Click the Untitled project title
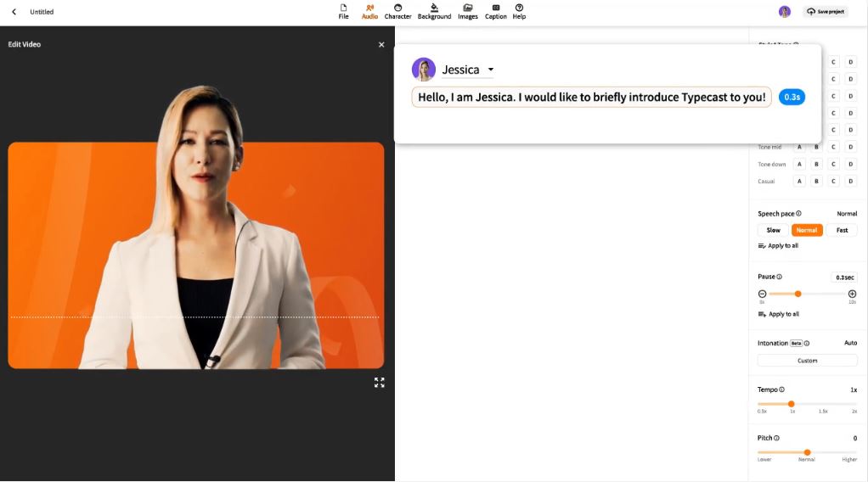 pos(42,12)
